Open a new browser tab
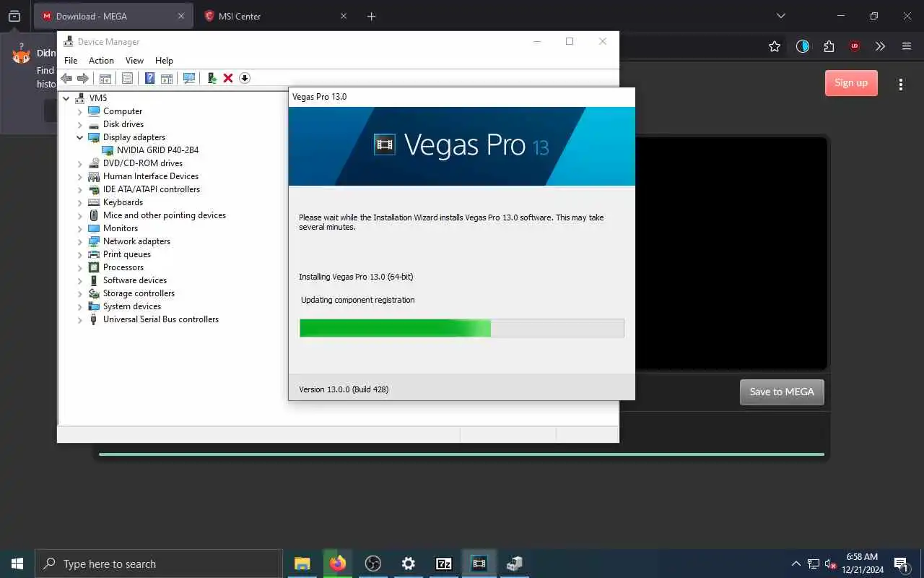This screenshot has height=578, width=924. point(371,16)
